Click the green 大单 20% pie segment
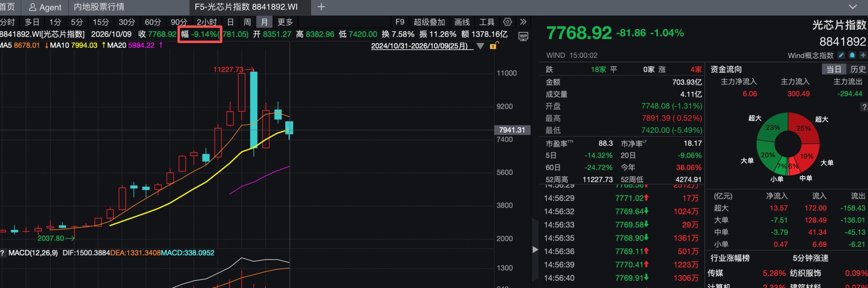Screen dimensions: 868x288 coord(768,155)
